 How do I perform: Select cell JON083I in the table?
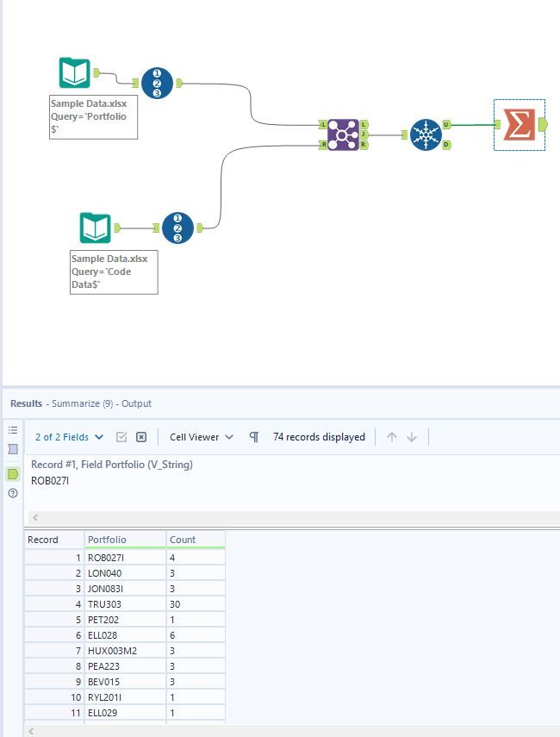(x=125, y=589)
